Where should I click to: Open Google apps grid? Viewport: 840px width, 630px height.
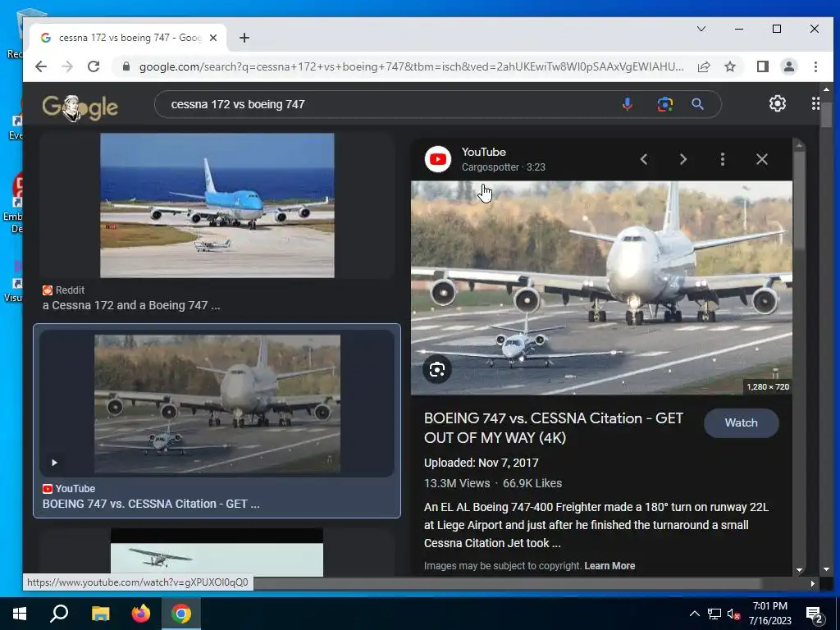click(815, 103)
